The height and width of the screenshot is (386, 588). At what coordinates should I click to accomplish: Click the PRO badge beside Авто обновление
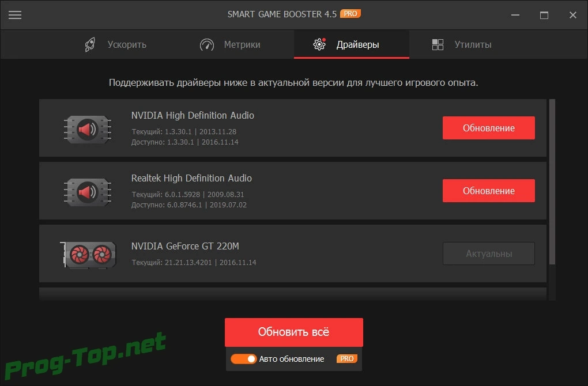click(x=347, y=359)
